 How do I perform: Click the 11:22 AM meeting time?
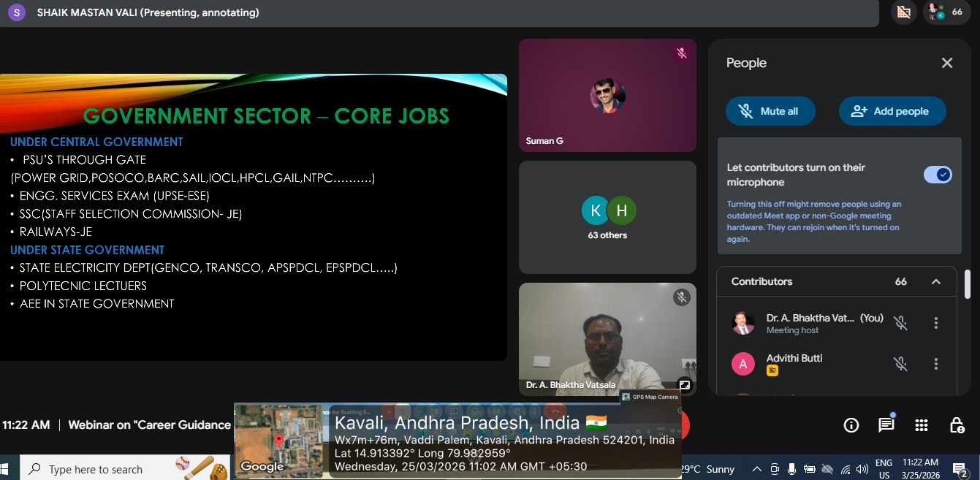[26, 424]
